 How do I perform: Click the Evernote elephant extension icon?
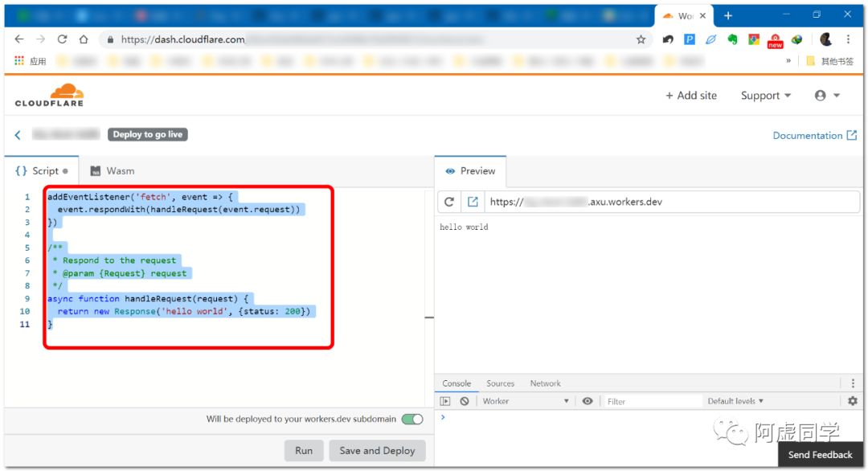click(x=732, y=39)
